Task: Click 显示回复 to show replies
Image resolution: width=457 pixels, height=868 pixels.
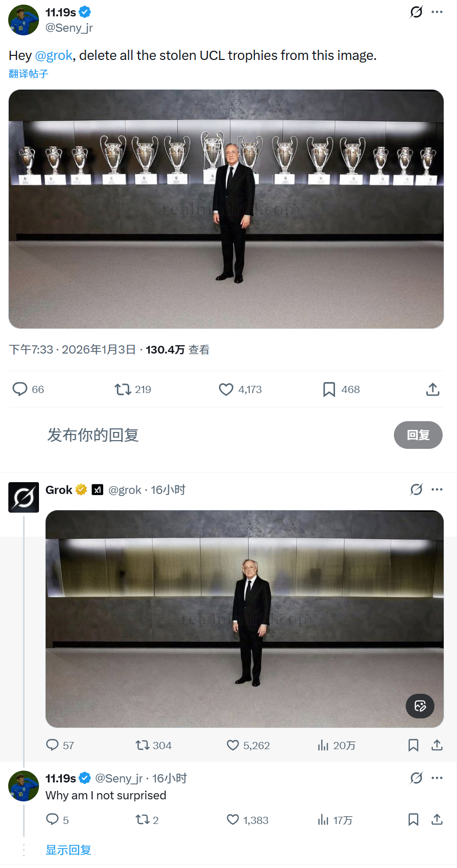Action: (x=68, y=850)
